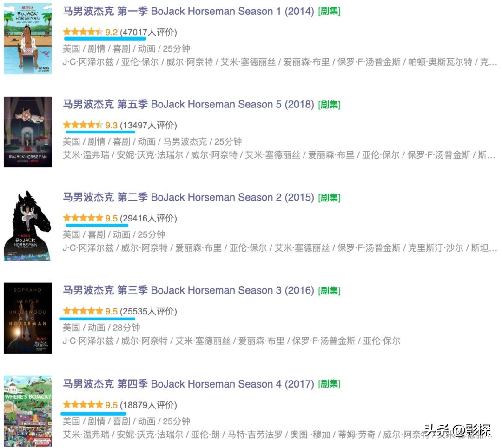Image resolution: width=502 pixels, height=448 pixels.
Task: Click the 13497人评价 review count
Action: point(148,125)
